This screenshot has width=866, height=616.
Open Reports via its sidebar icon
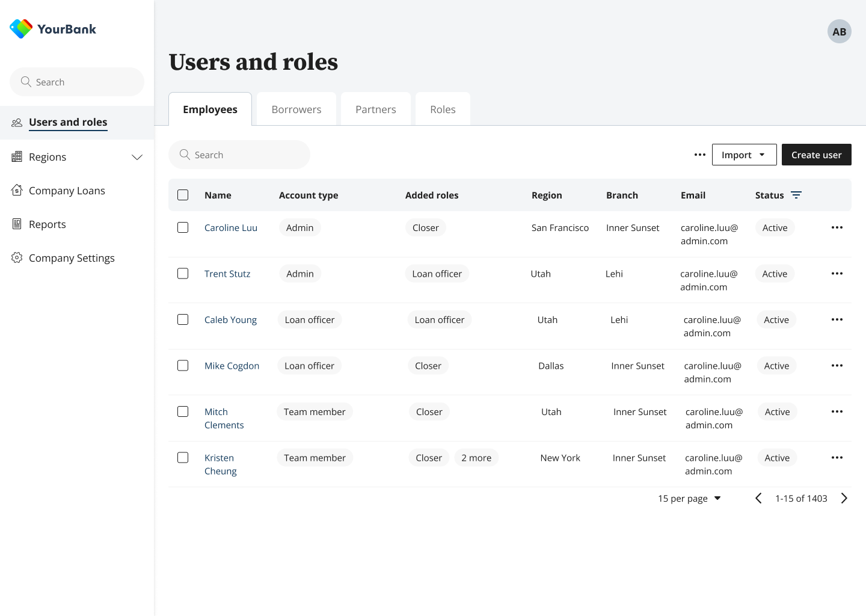pyautogui.click(x=17, y=224)
